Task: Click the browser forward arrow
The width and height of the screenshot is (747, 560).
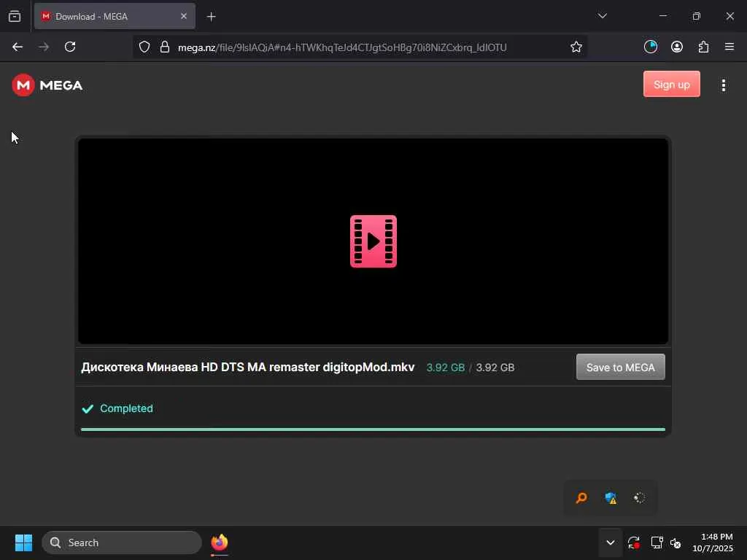Action: tap(44, 47)
